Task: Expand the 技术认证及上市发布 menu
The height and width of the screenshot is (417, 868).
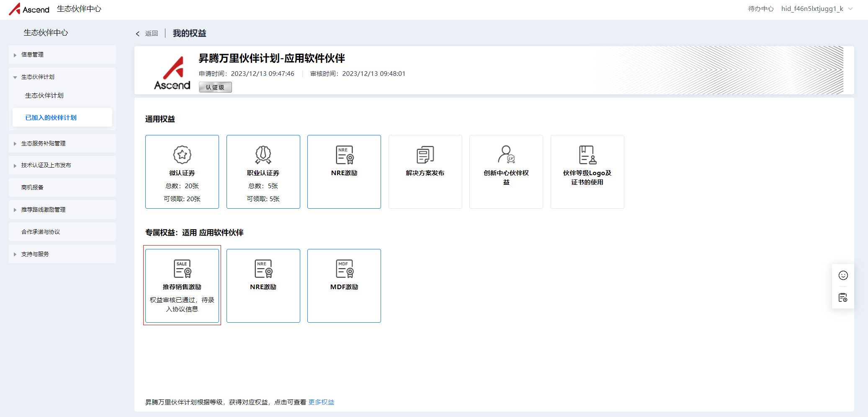Action: coord(62,165)
